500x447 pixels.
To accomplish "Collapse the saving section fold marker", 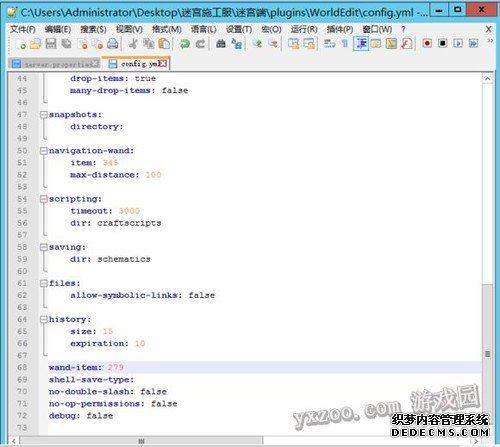I will tap(44, 247).
